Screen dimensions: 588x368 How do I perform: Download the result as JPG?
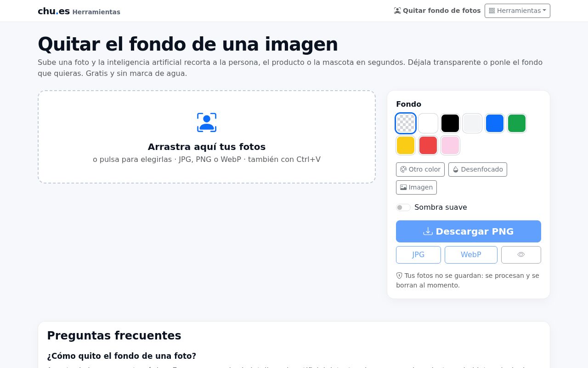pos(418,255)
